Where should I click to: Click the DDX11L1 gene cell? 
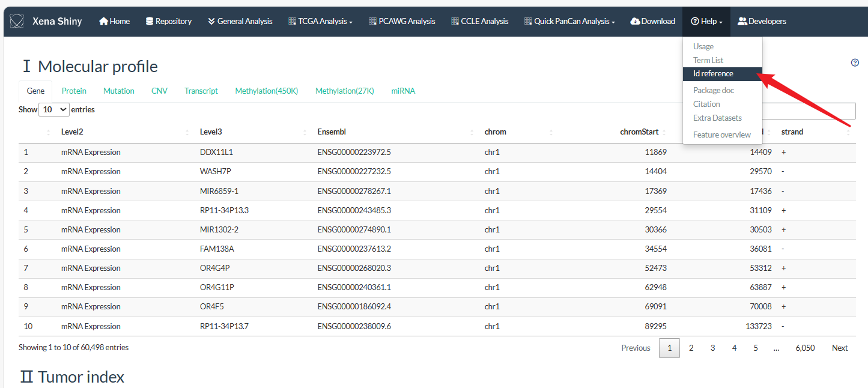click(x=216, y=152)
